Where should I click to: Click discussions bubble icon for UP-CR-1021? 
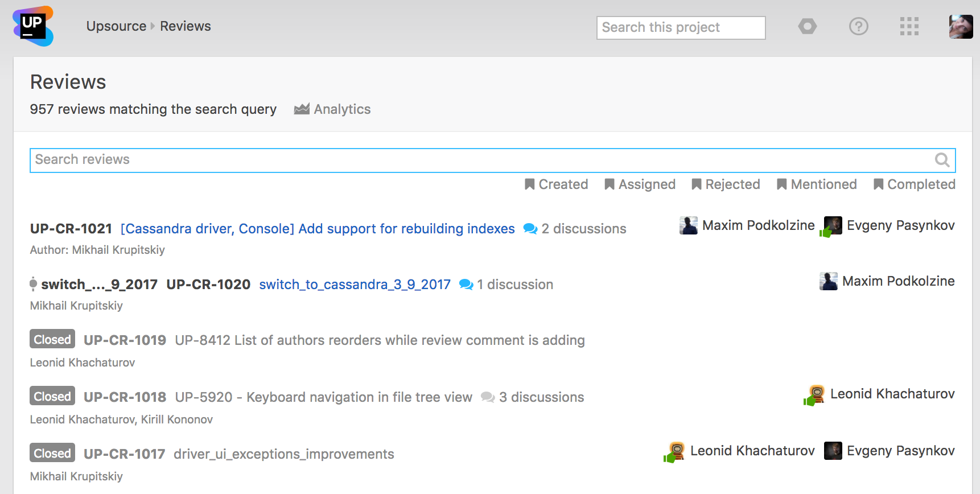tap(530, 229)
